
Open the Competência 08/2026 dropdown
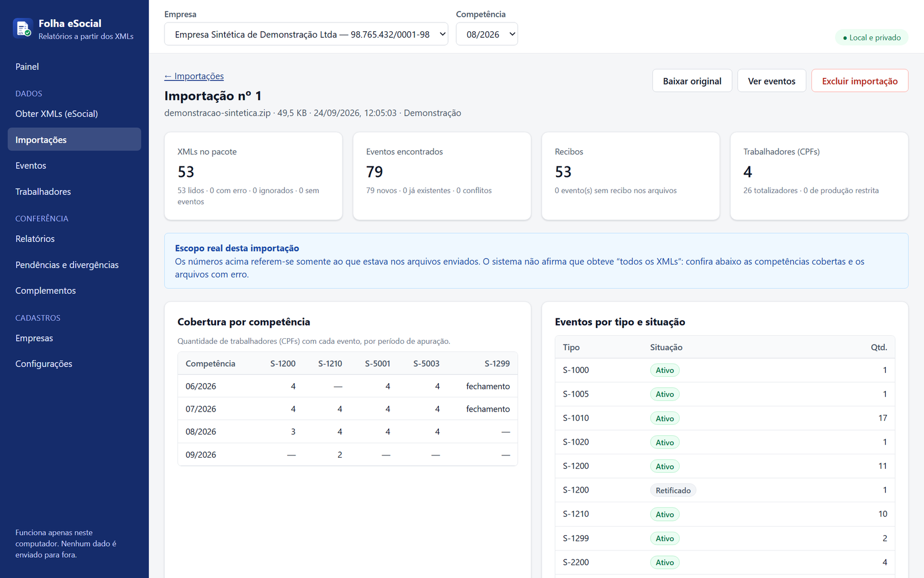tap(487, 34)
